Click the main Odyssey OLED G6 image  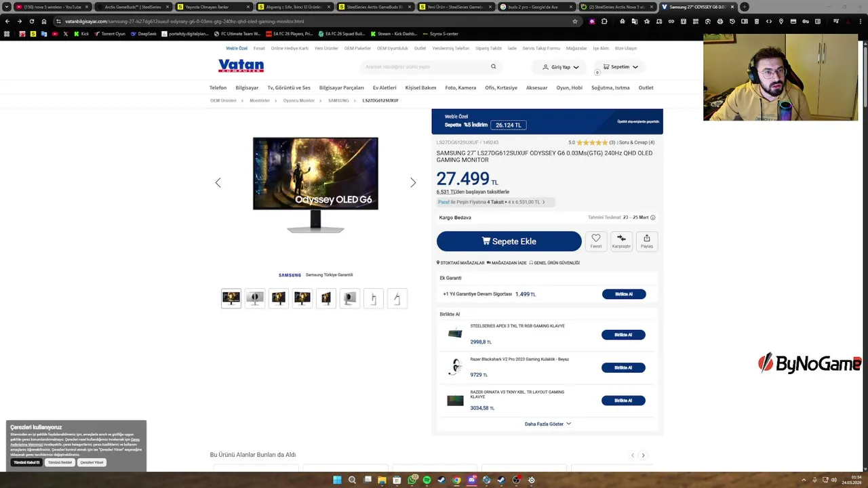tap(315, 185)
